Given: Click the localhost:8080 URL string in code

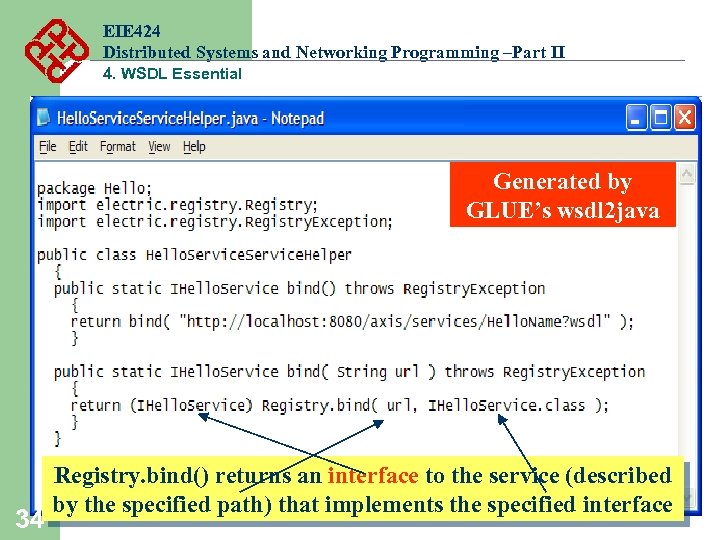Looking at the screenshot, I should [x=394, y=321].
